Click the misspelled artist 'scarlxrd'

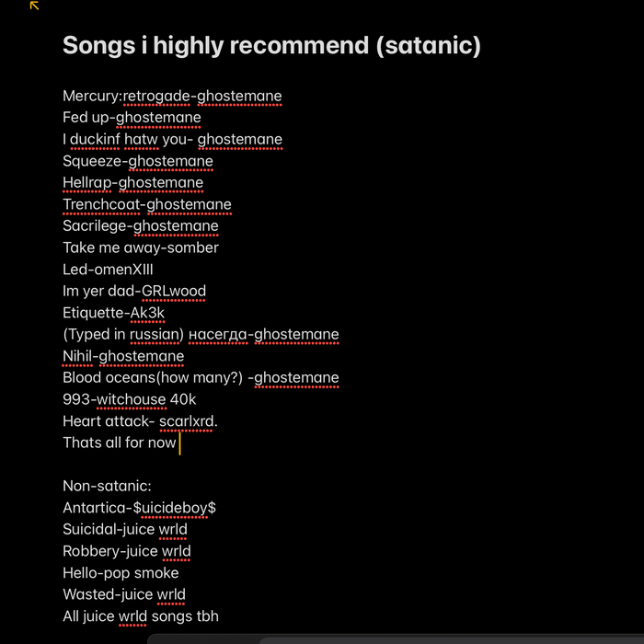(189, 421)
